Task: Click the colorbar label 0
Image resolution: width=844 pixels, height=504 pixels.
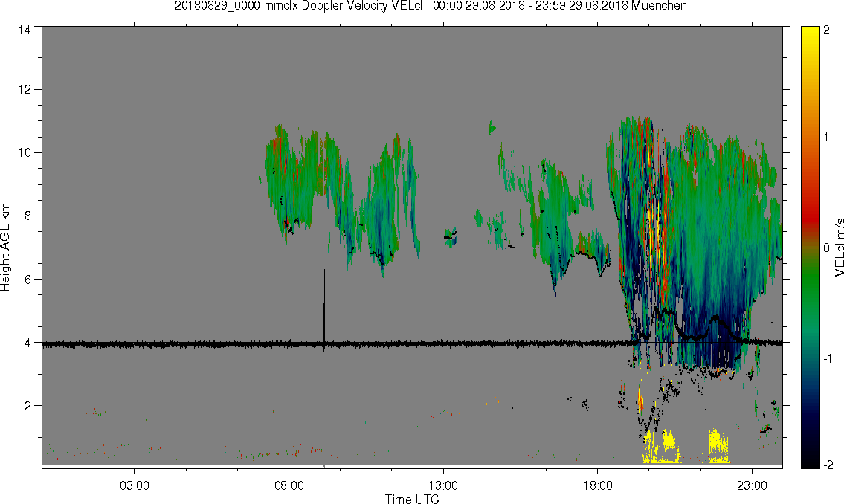Action: (827, 248)
